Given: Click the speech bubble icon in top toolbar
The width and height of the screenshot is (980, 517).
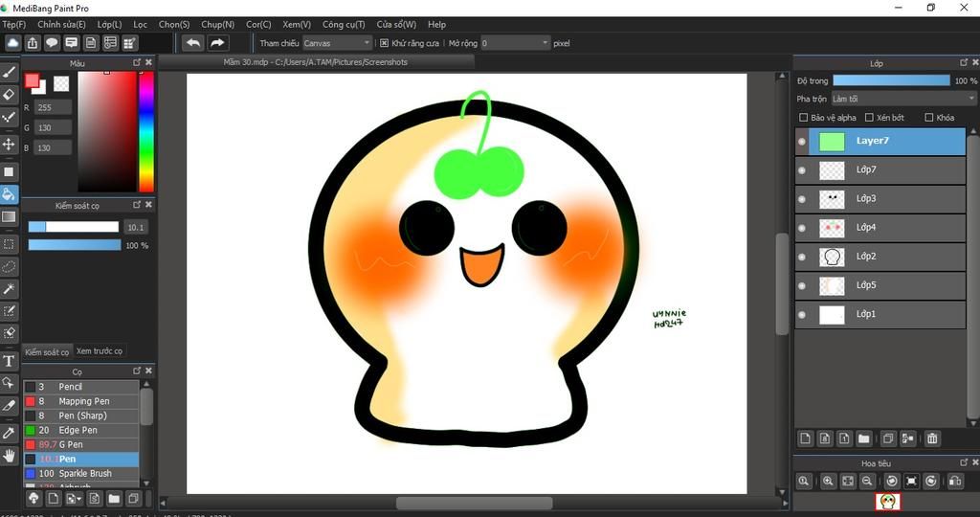Looking at the screenshot, I should click(52, 43).
